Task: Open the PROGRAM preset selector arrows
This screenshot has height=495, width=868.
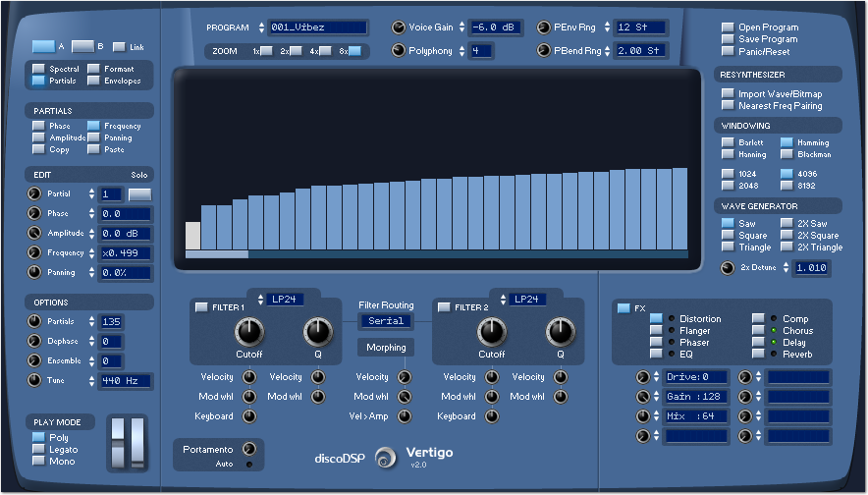Action: (262, 27)
